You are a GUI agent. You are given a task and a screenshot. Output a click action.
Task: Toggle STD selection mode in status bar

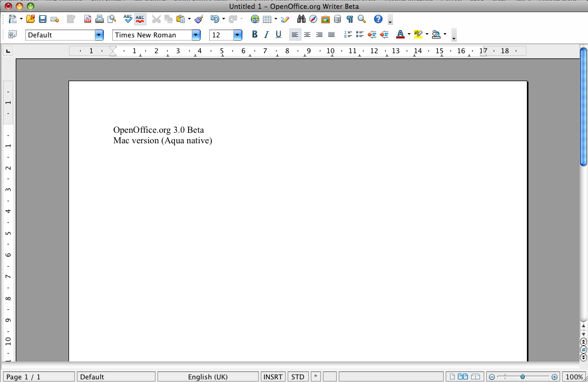298,377
